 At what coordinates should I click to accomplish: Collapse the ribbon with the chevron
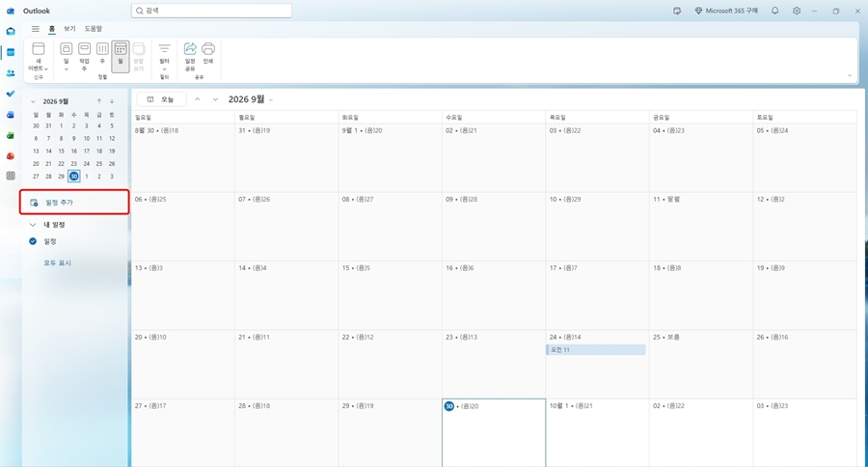(x=850, y=76)
